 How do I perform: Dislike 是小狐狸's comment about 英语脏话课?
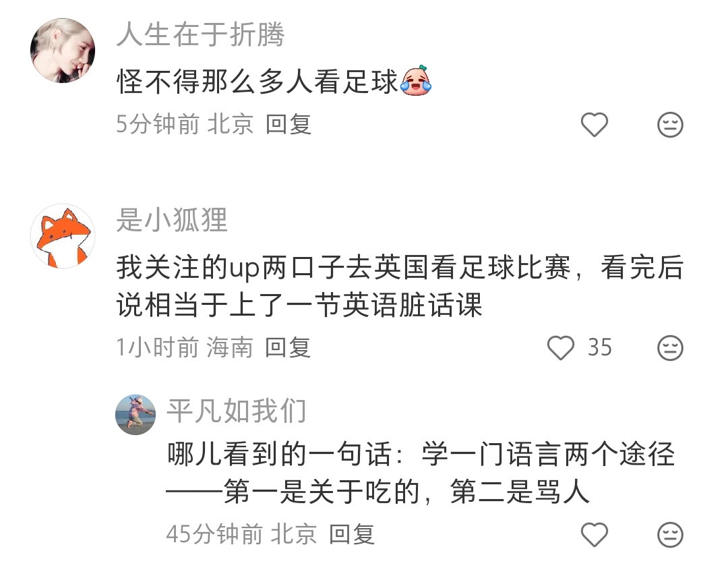(670, 348)
